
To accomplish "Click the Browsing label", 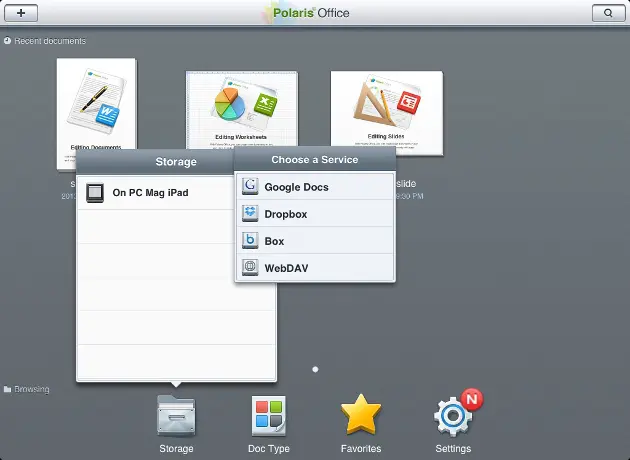I will [32, 389].
